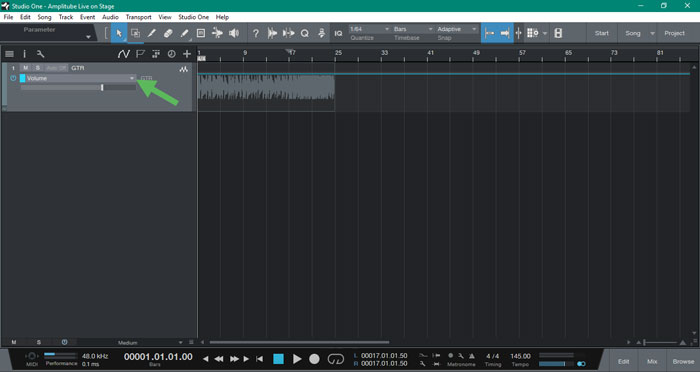This screenshot has height=372, width=700.
Task: Open the Track menu
Action: pyautogui.click(x=66, y=17)
